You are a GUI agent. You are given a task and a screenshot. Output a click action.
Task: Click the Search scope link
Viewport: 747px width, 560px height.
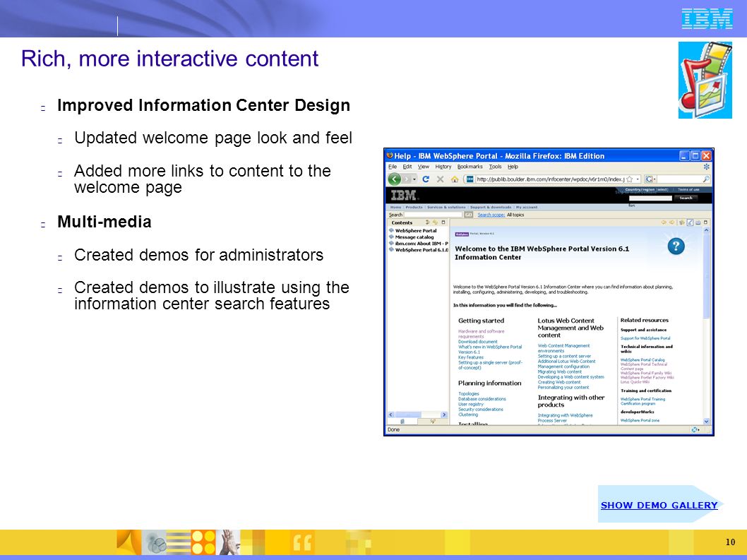coord(491,215)
